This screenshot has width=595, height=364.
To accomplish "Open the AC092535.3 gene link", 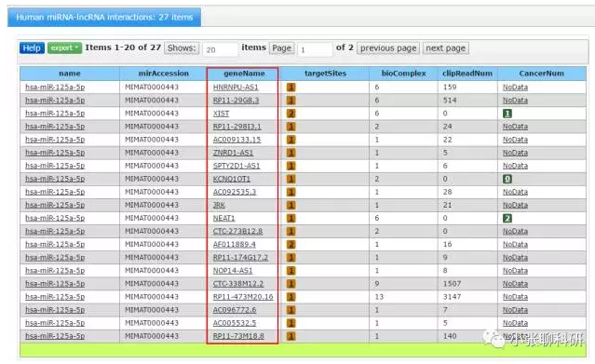I will point(235,192).
